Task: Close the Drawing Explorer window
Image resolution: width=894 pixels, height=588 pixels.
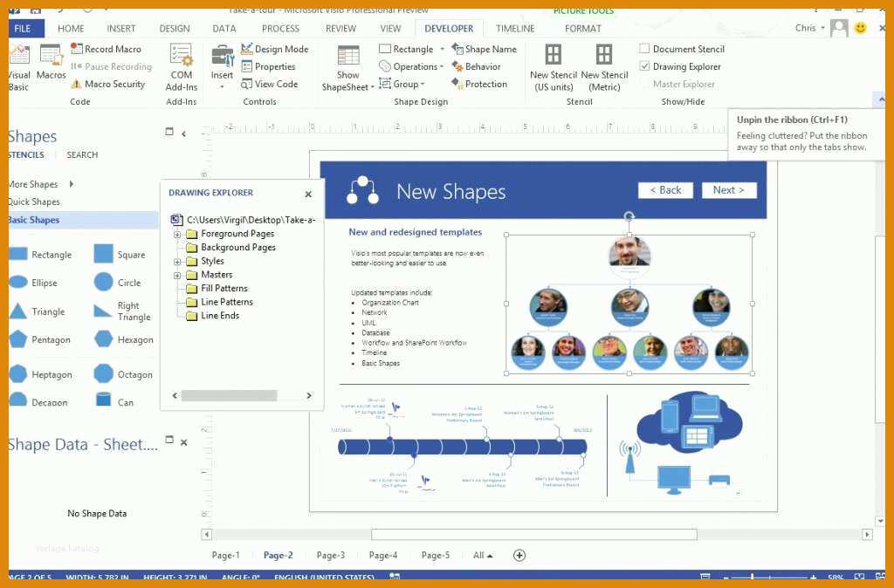Action: [x=308, y=195]
